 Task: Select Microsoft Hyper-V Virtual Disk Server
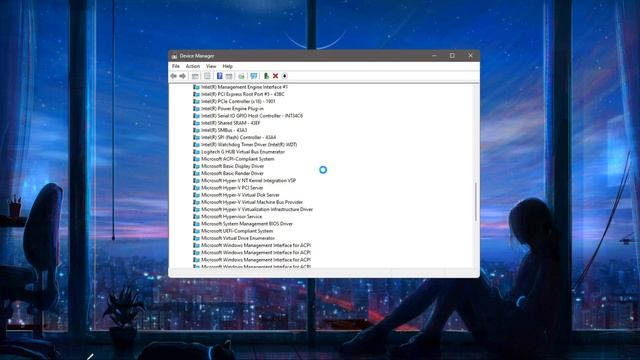240,195
